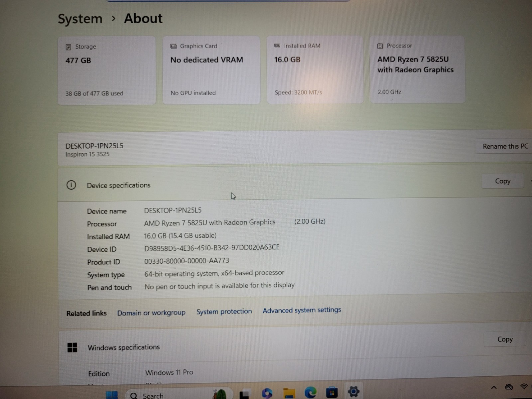Open the Windows Start menu

[112, 395]
